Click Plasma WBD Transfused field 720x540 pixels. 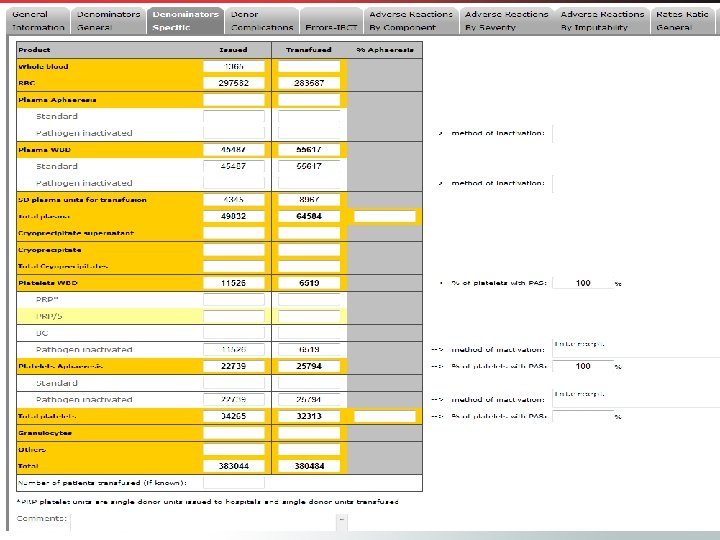pos(309,150)
